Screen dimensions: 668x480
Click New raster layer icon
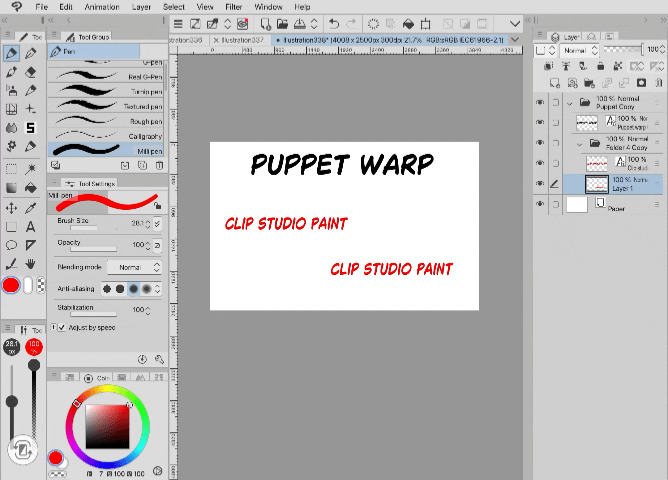555,83
